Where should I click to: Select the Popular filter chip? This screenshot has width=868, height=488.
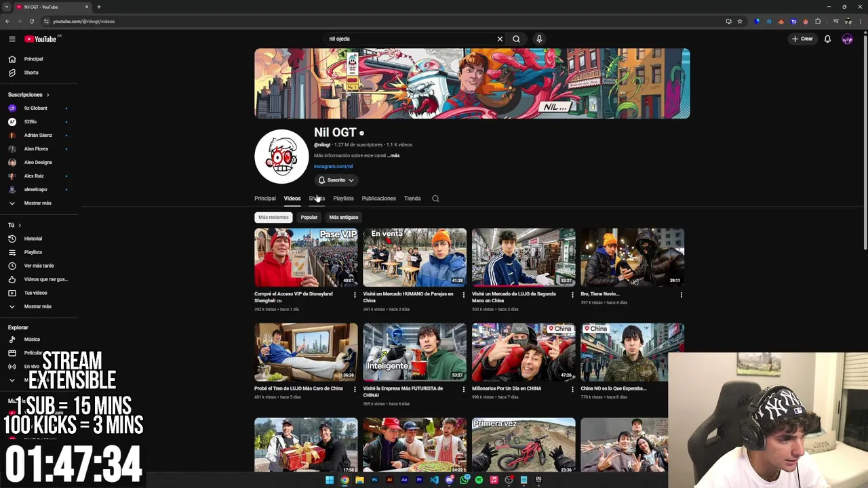tap(309, 218)
